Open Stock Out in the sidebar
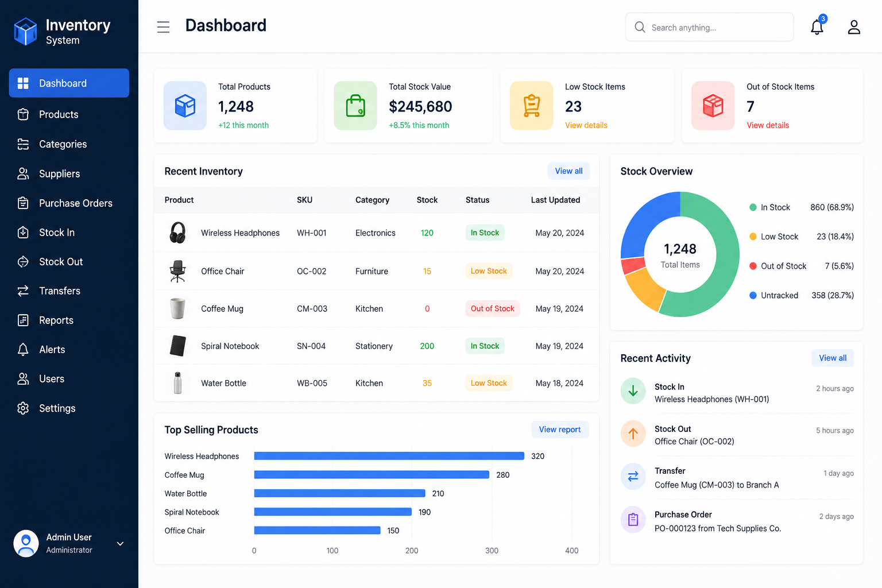 (69, 262)
